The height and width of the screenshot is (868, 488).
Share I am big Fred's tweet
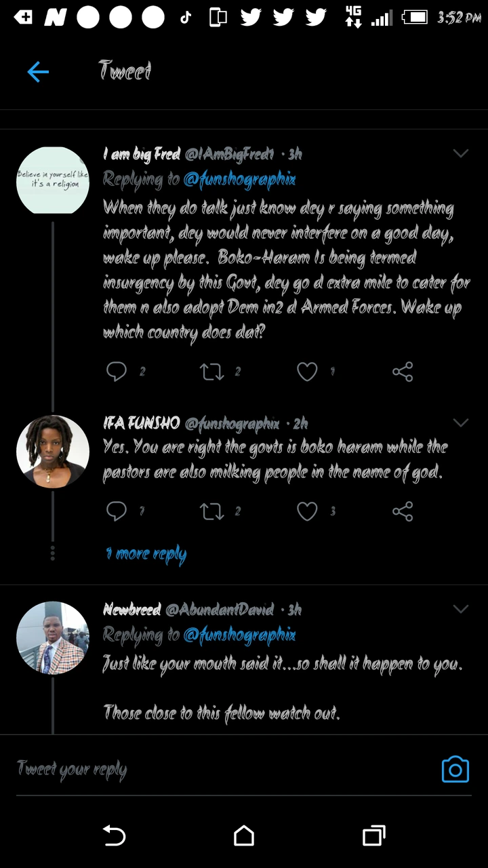click(403, 372)
